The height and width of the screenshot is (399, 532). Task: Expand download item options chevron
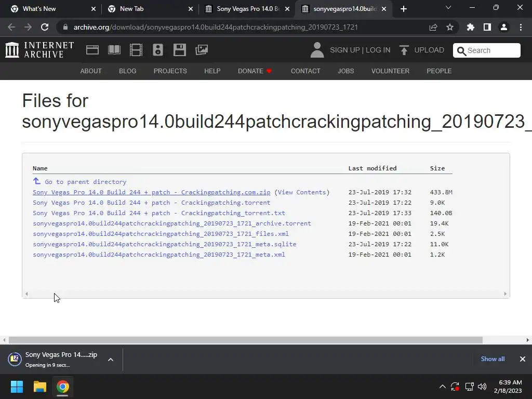[x=111, y=360]
